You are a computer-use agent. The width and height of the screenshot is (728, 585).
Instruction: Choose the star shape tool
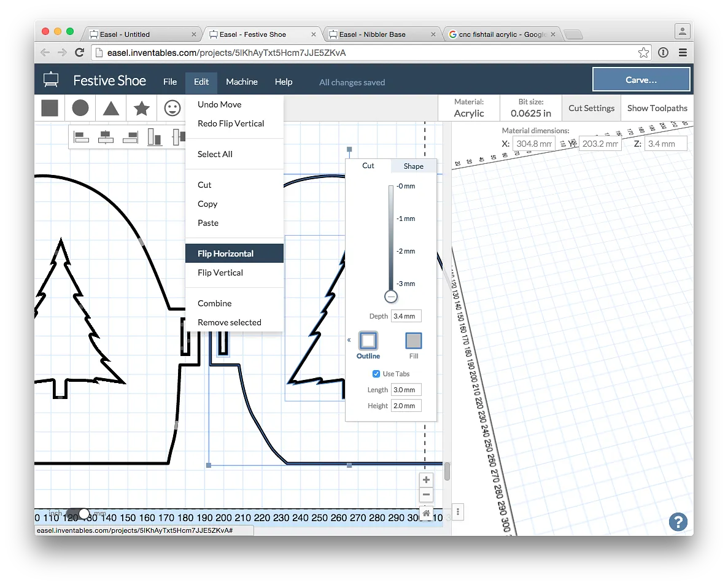pyautogui.click(x=142, y=109)
